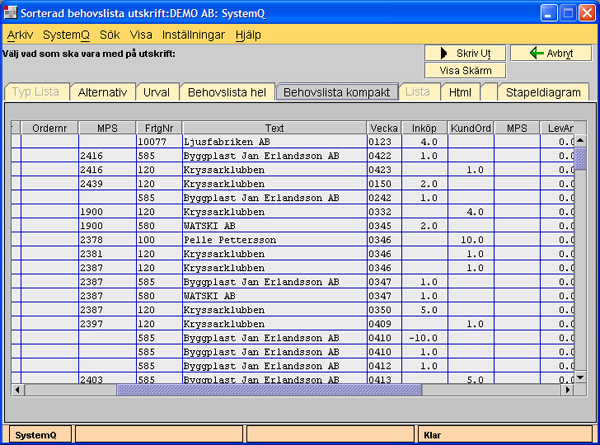Minimize the SystemQ window
Image resolution: width=600 pixels, height=445 pixels.
click(548, 13)
